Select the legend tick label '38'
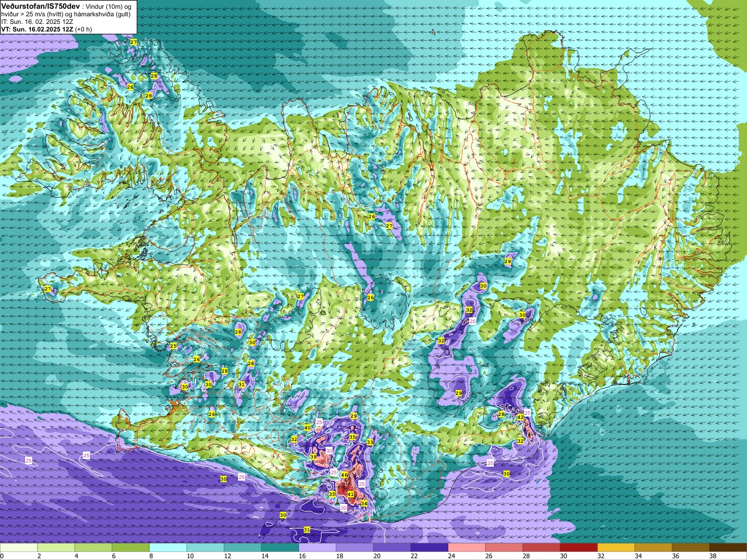This screenshot has width=747, height=560. 713,556
